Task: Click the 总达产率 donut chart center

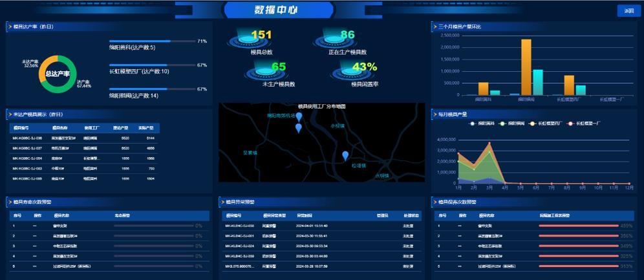Action: click(57, 74)
